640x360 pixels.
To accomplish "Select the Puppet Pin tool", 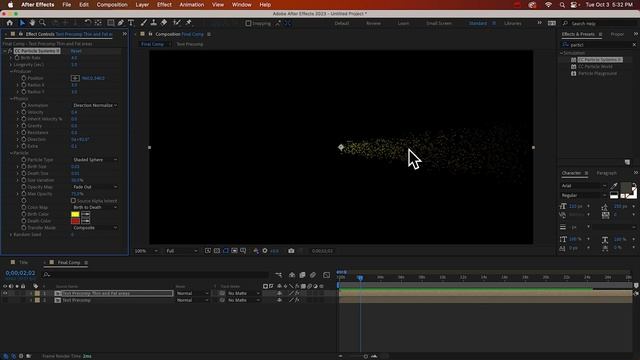I will 189,23.
